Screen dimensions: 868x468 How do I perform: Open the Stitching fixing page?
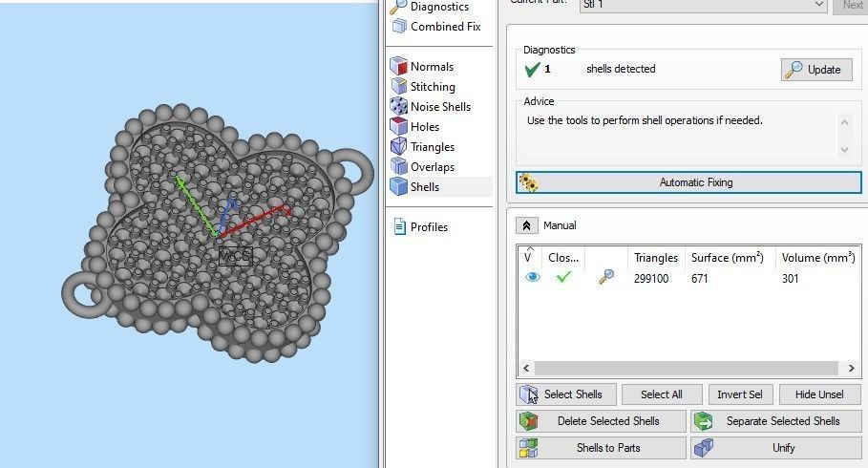(x=423, y=86)
